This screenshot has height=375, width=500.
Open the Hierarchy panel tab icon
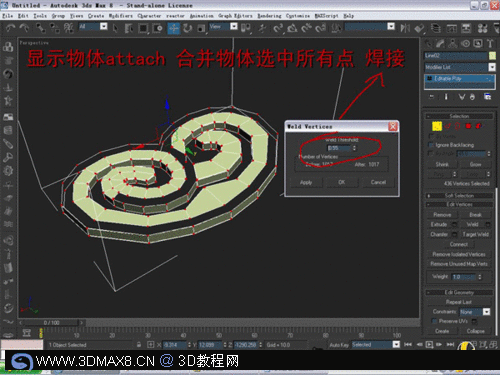[x=453, y=43]
